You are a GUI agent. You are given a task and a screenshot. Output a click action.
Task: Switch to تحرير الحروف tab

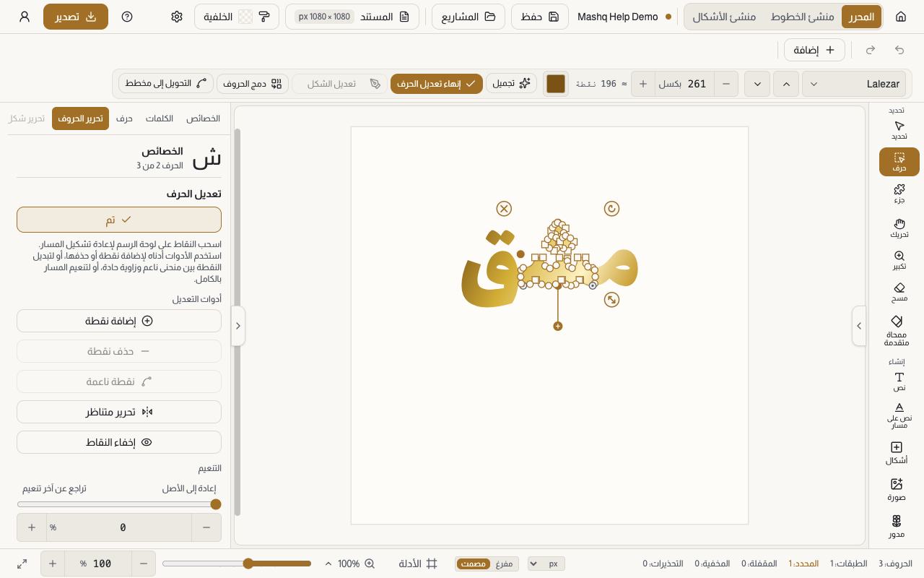tap(80, 118)
